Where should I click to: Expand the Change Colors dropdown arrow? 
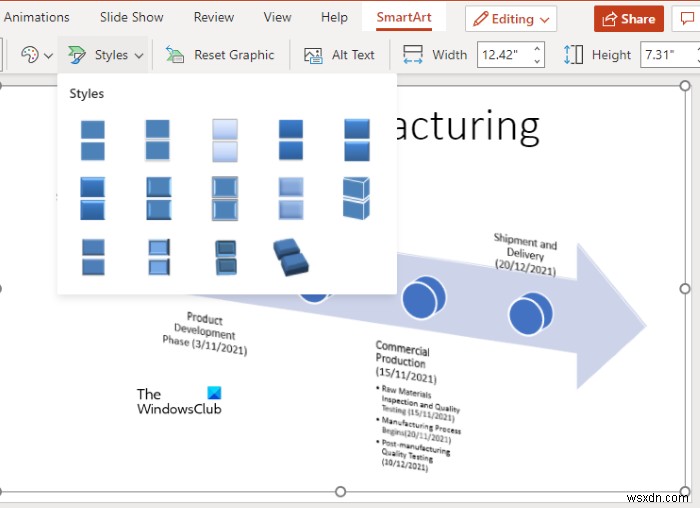[x=48, y=56]
